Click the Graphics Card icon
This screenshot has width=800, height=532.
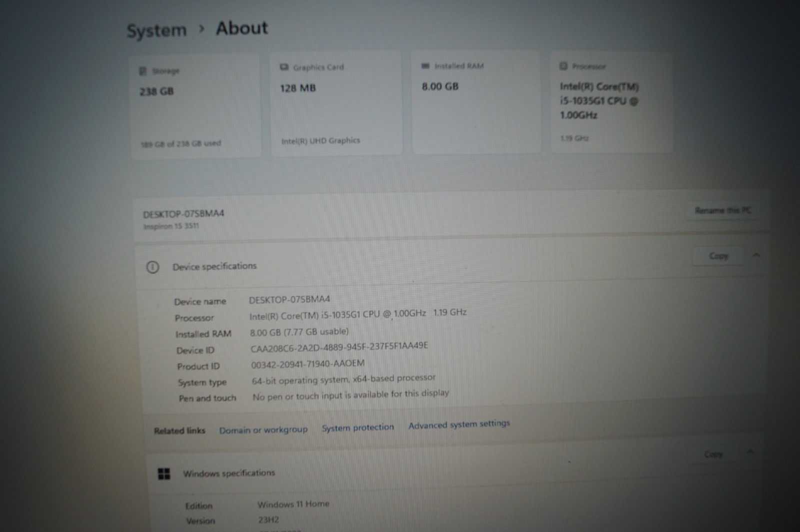(284, 67)
